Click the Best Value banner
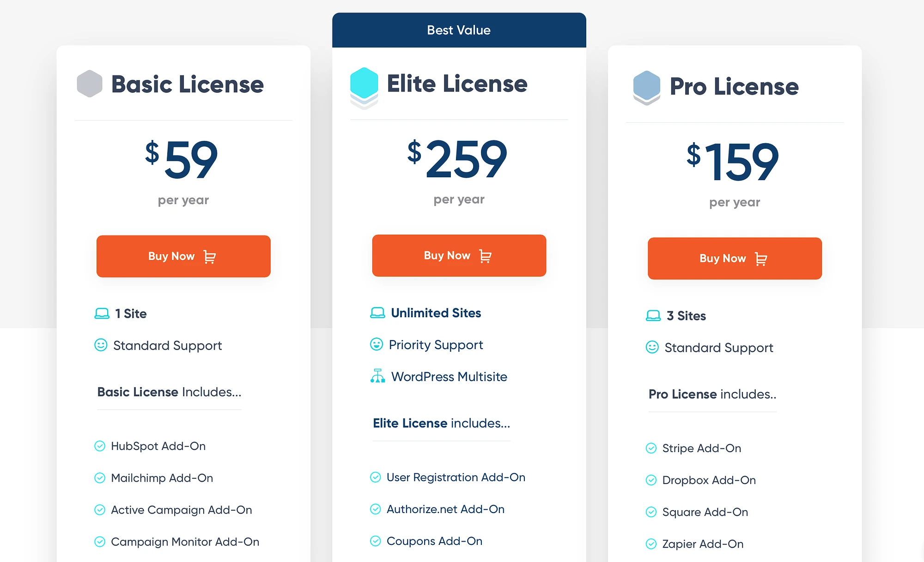 click(x=459, y=30)
